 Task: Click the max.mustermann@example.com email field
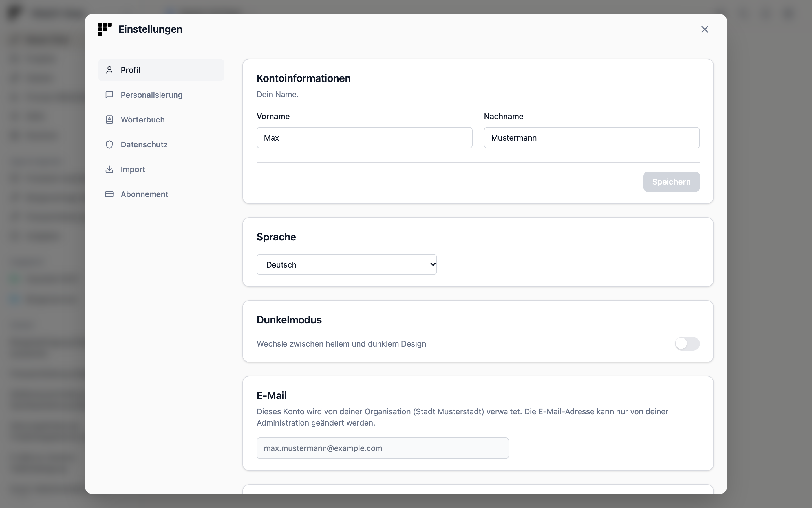383,448
